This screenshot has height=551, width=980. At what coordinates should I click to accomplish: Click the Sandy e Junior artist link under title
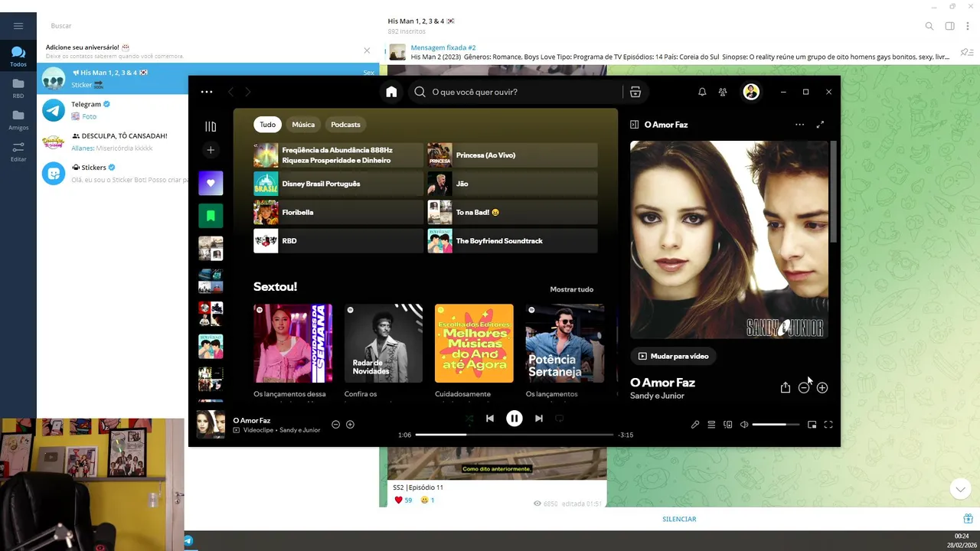[657, 396]
